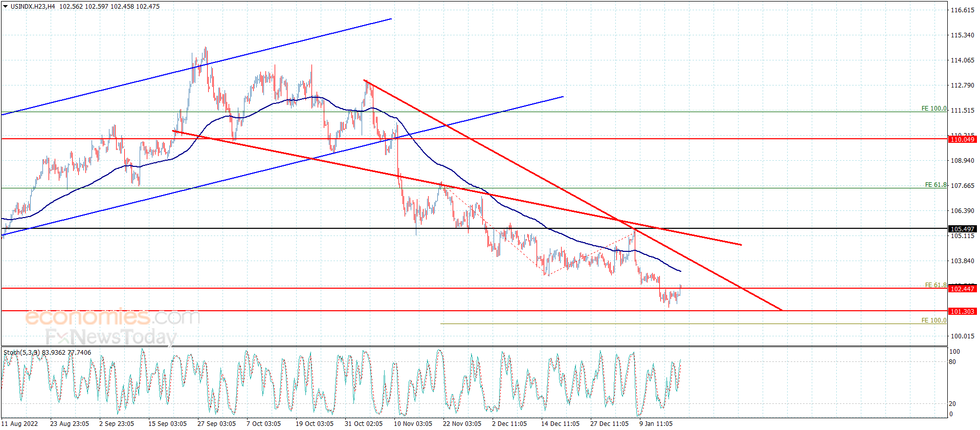
Task: Select the 10 Nov 03:05 time label
Action: pos(413,423)
